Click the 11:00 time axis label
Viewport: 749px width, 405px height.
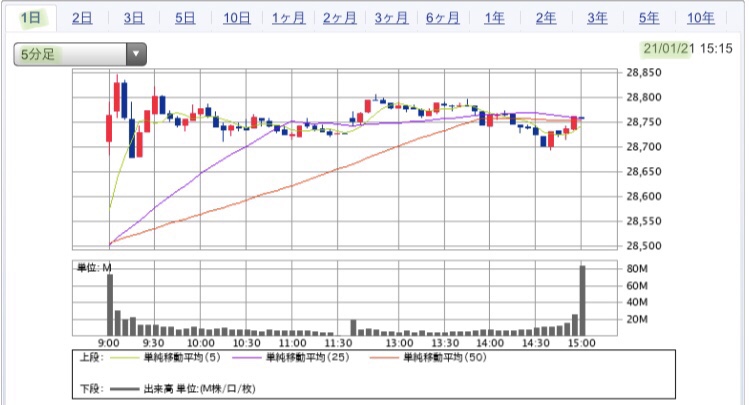(x=292, y=343)
